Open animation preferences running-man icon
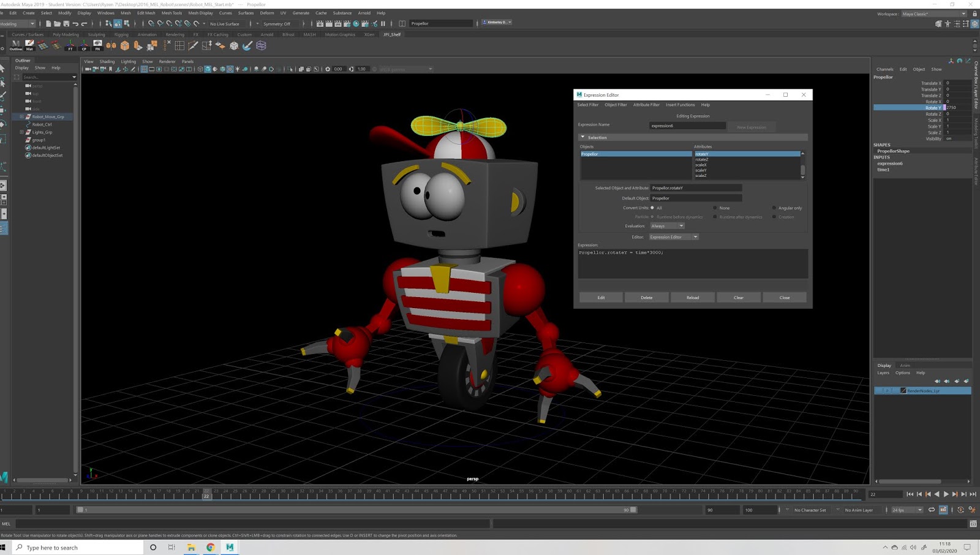This screenshot has height=555, width=980. coord(972,510)
